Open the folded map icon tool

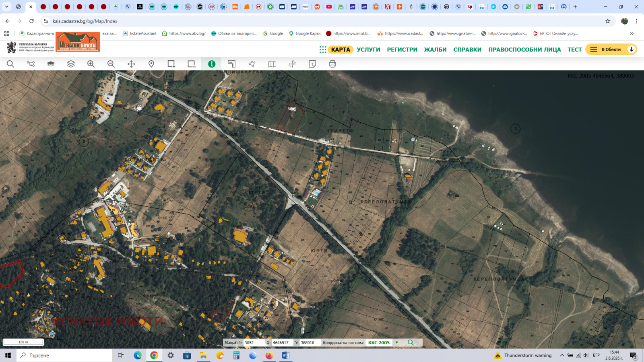pyautogui.click(x=272, y=64)
